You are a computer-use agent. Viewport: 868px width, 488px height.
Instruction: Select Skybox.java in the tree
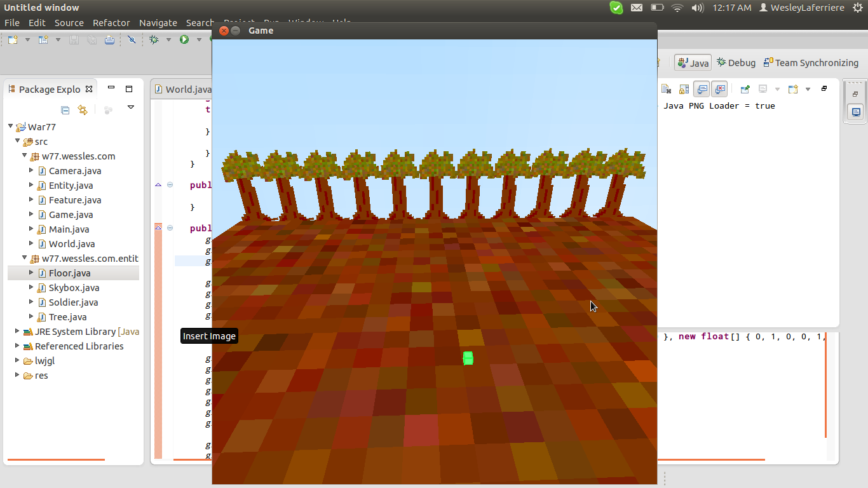coord(74,288)
